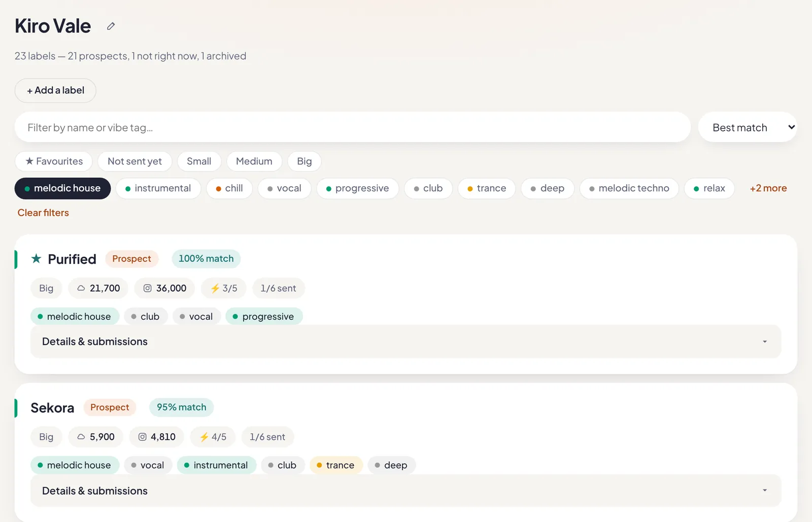This screenshot has width=812, height=522.
Task: Click the lightning bolt icon in Sekora's 4/5 rating
Action: coord(204,437)
